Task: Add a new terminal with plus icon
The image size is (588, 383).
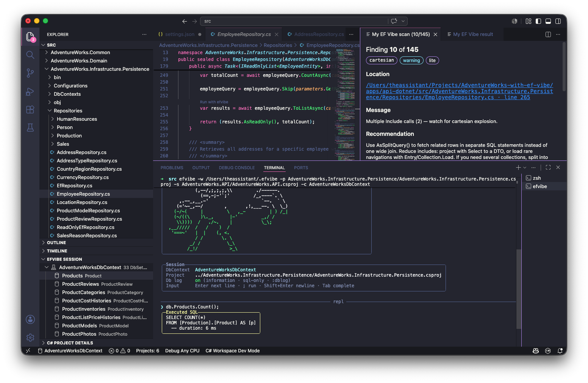Action: pos(518,167)
